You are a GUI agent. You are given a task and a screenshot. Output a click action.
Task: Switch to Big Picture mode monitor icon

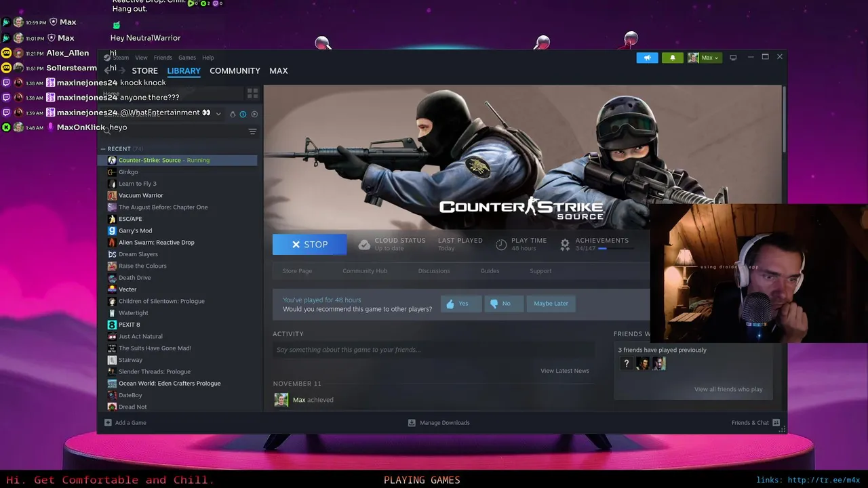[x=733, y=58]
